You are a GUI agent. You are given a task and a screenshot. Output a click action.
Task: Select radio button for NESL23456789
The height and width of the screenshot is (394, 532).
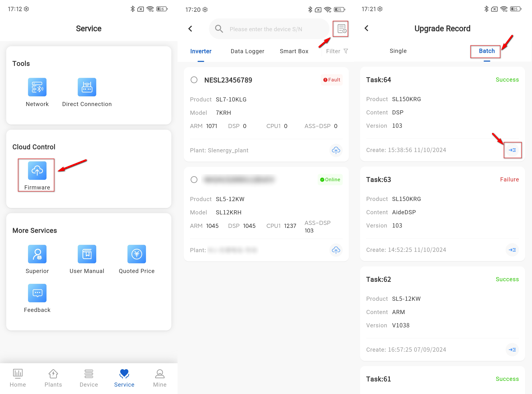pos(194,80)
